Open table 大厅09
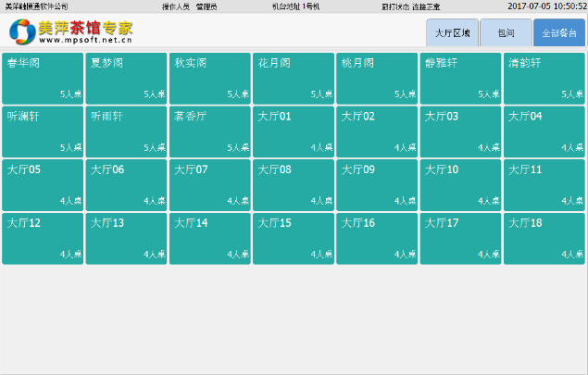 377,185
